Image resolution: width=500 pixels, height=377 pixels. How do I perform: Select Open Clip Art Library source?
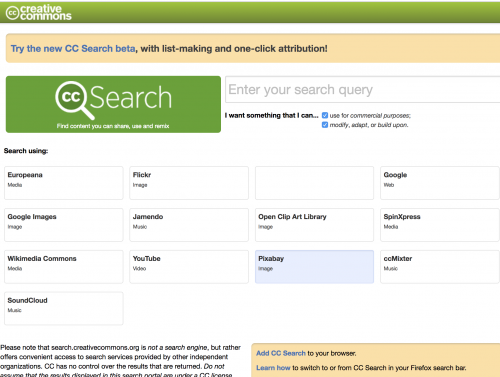pyautogui.click(x=314, y=225)
